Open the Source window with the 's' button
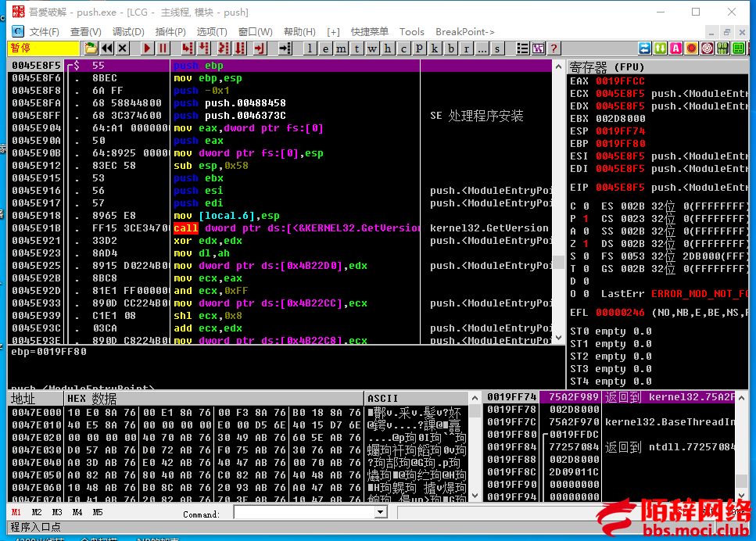 click(x=496, y=48)
